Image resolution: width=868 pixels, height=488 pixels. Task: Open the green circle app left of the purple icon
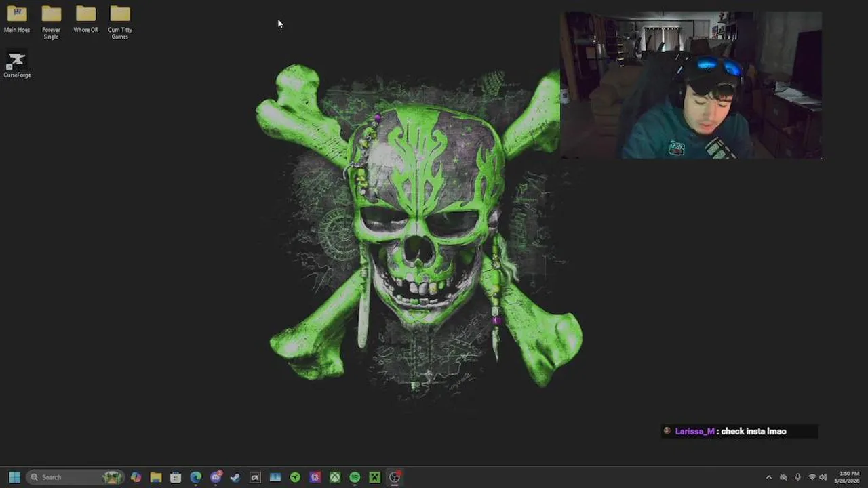295,477
